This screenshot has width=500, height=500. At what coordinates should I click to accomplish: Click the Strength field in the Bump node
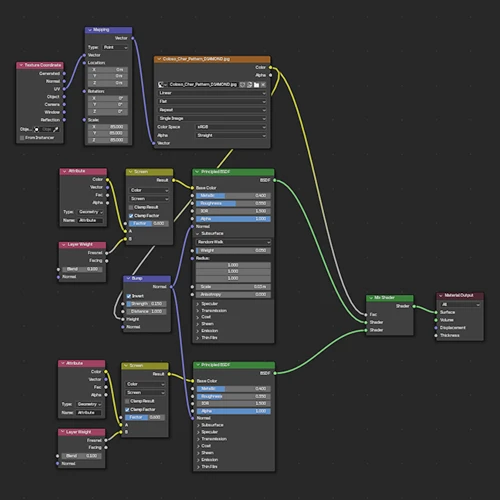[145, 304]
